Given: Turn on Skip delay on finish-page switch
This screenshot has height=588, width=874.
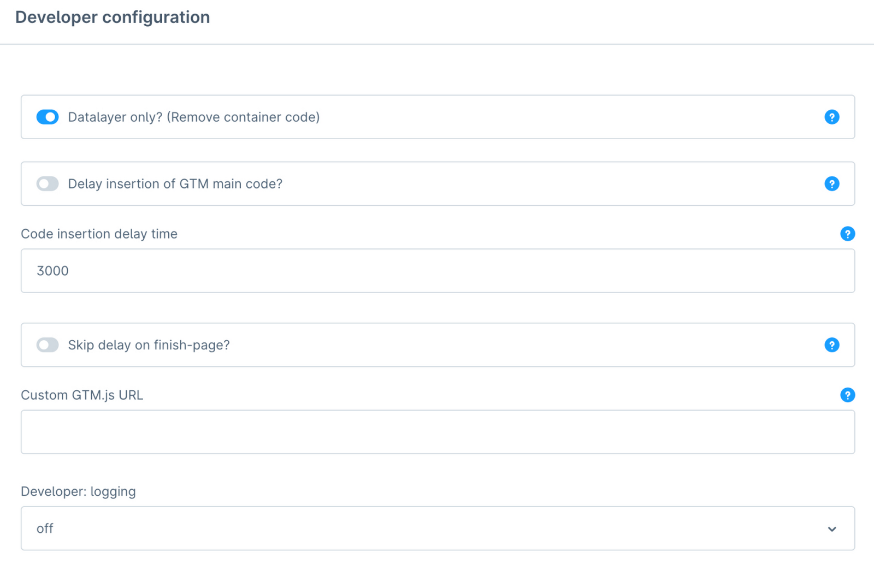Looking at the screenshot, I should coord(48,345).
